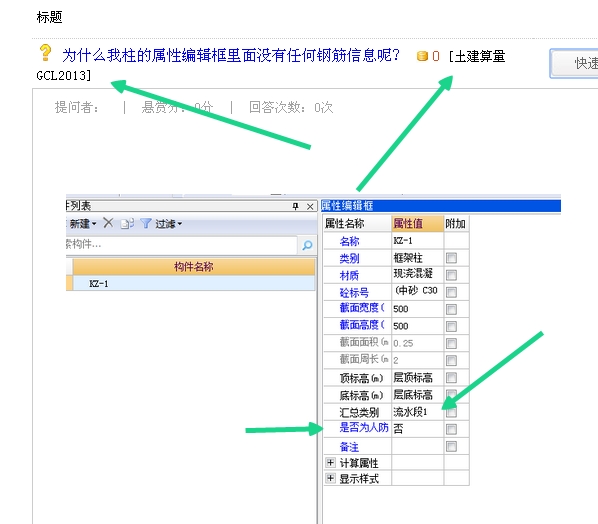This screenshot has width=598, height=524.
Task: Click the 属性值 column header
Action: [x=417, y=223]
